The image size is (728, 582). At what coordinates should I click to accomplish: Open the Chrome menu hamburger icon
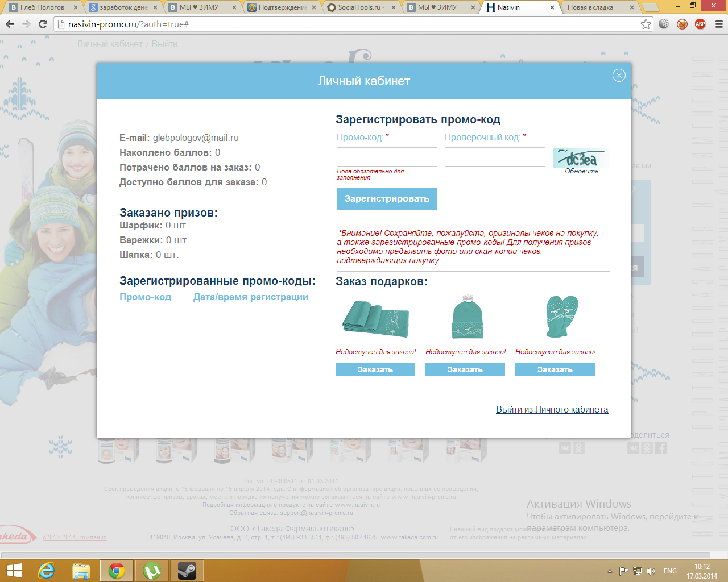(x=719, y=24)
